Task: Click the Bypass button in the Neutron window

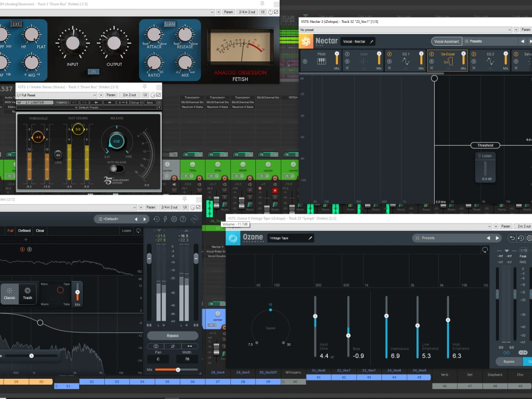Action: [x=173, y=336]
